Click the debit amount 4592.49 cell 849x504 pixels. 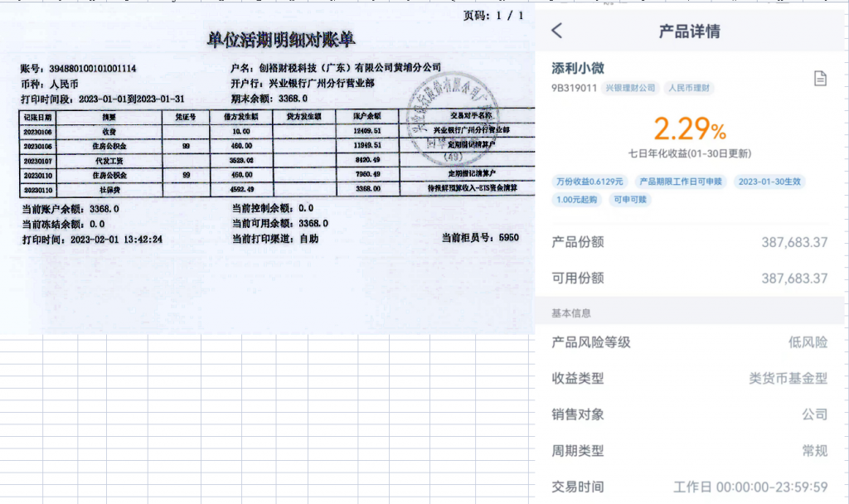[x=241, y=190]
